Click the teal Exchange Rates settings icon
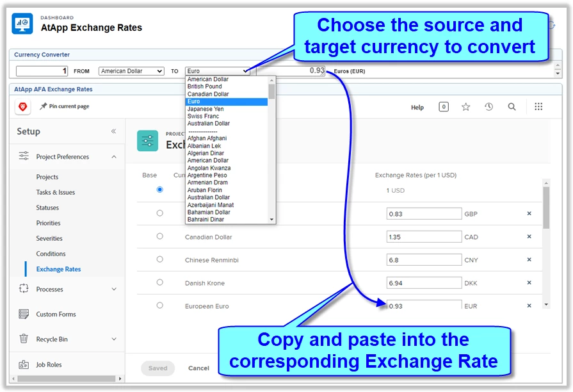Screen dimensions: 573x392 pyautogui.click(x=148, y=141)
